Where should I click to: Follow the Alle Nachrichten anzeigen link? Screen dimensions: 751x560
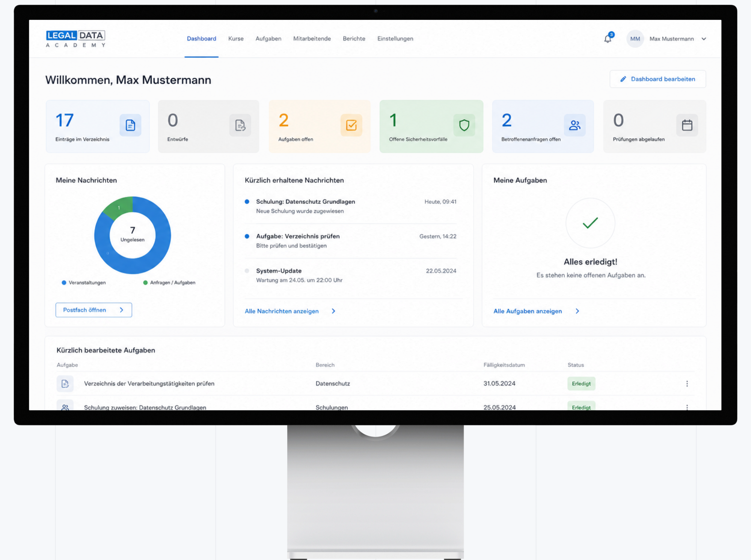282,311
